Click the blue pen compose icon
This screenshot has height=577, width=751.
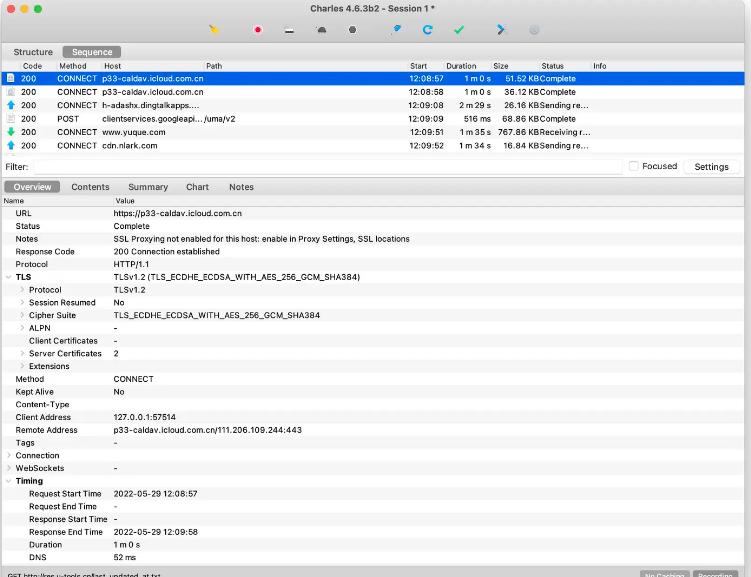[x=396, y=30]
